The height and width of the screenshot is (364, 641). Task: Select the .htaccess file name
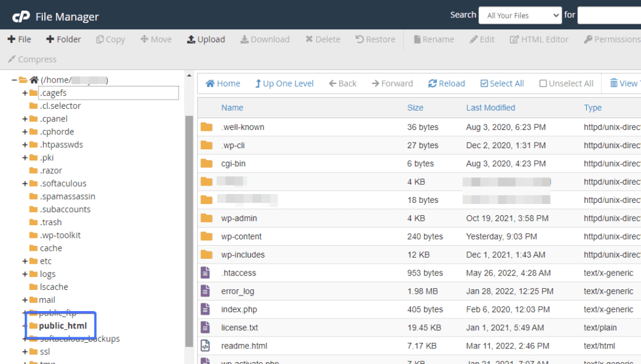point(239,273)
